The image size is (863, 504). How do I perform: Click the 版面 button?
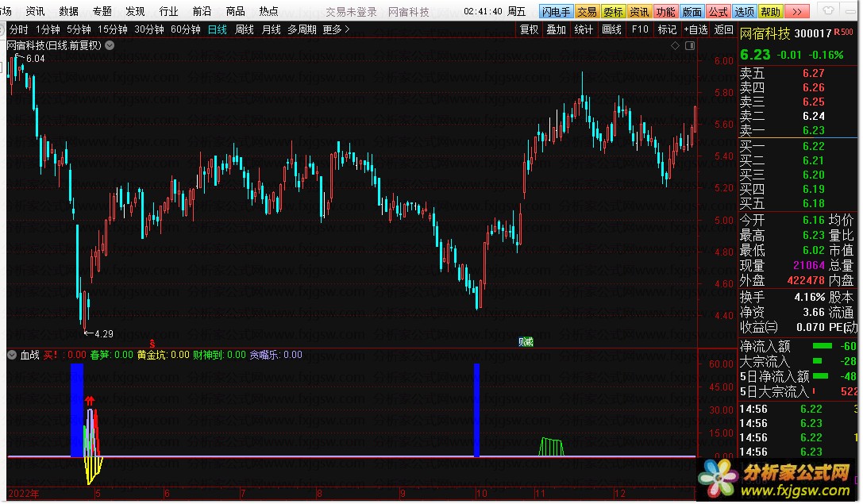coord(692,12)
